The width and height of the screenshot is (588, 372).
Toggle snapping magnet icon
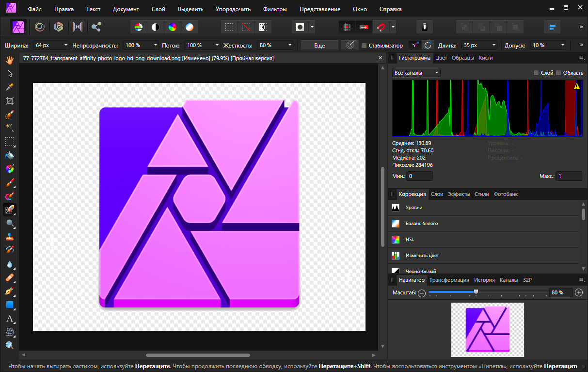381,27
